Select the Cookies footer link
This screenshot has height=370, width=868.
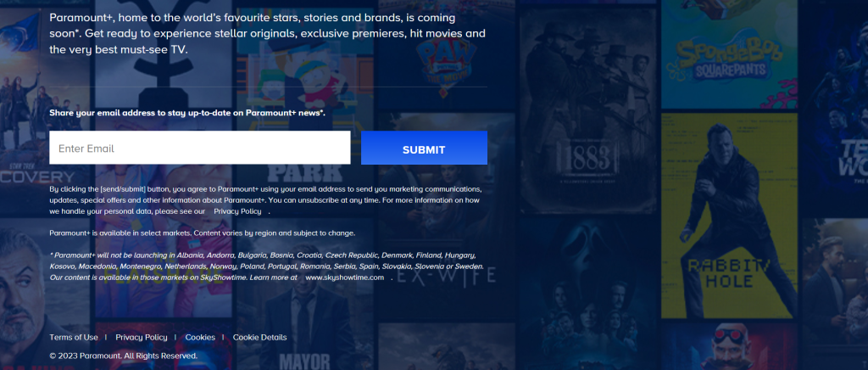(x=200, y=337)
